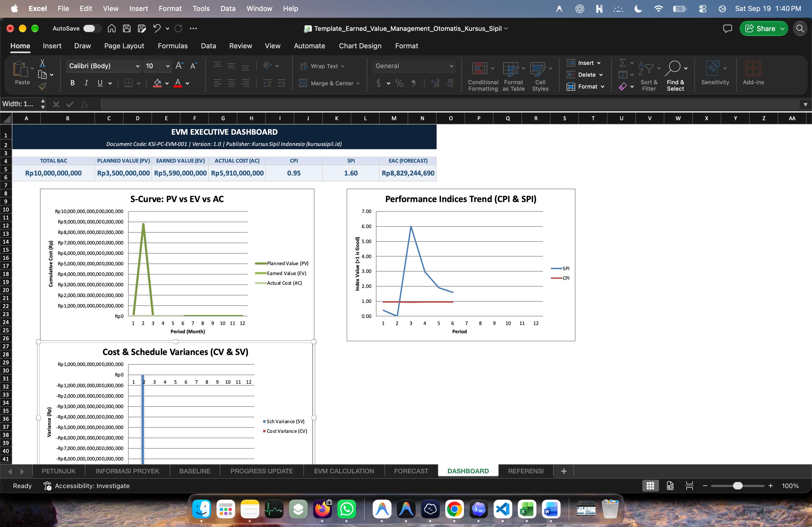Click the Clear eraser icon
Image resolution: width=812 pixels, height=527 pixels.
[x=623, y=87]
